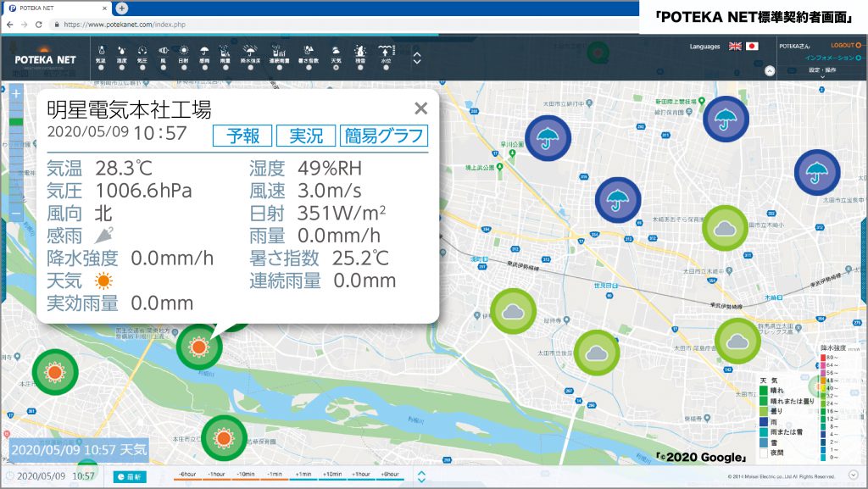This screenshot has height=489, width=868.
Task: Click the 351W/m² solar radiation value
Action: 342,213
